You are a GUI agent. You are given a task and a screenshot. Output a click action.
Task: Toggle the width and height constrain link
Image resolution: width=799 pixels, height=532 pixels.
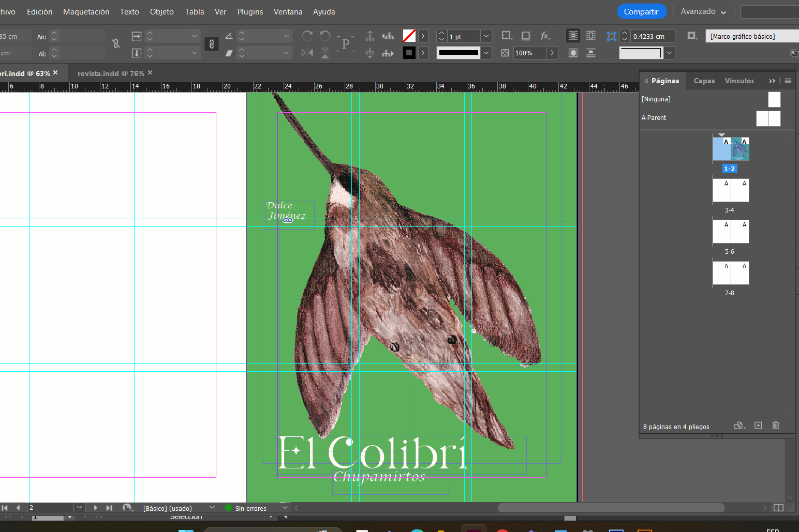point(116,44)
